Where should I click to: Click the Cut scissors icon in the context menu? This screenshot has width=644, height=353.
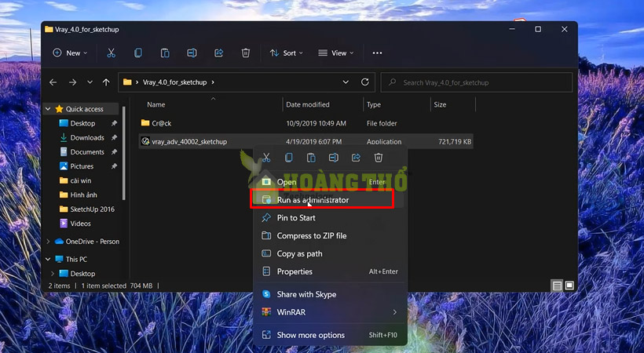click(266, 158)
